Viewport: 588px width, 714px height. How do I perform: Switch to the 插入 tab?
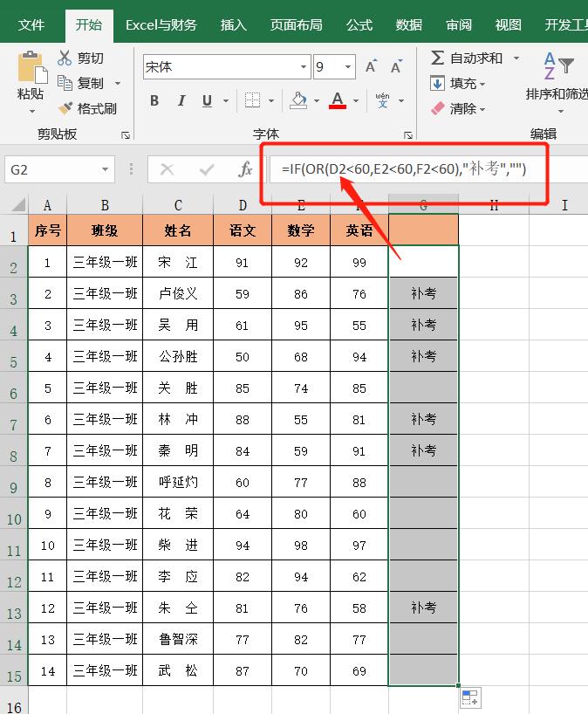pos(234,24)
